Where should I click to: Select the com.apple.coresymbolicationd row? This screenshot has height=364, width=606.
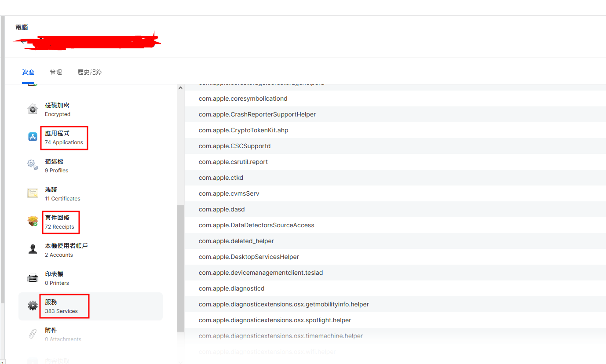point(395,98)
